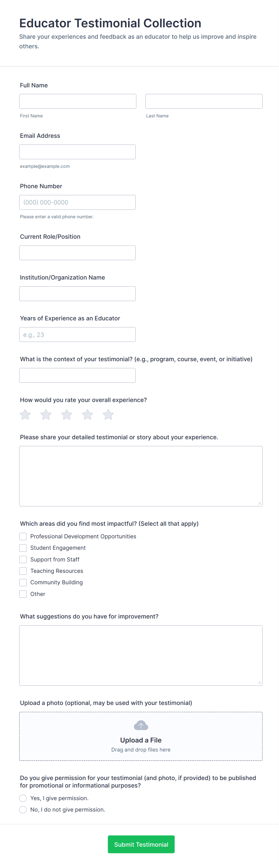Give a four-star rating

click(88, 414)
